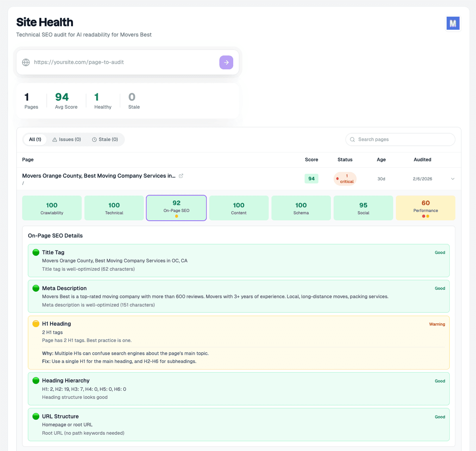
Task: Open the external link icon next to the page title
Action: 181,176
